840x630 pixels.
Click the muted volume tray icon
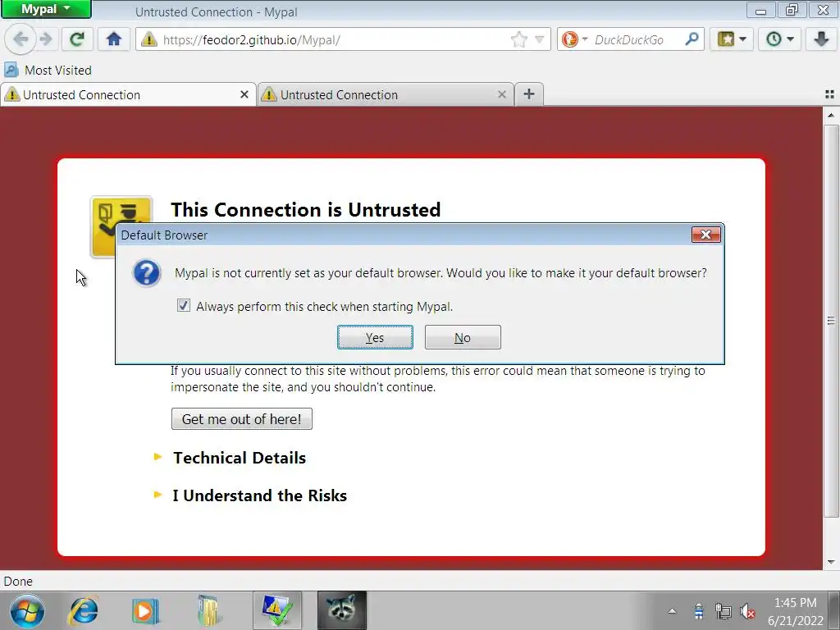point(747,611)
